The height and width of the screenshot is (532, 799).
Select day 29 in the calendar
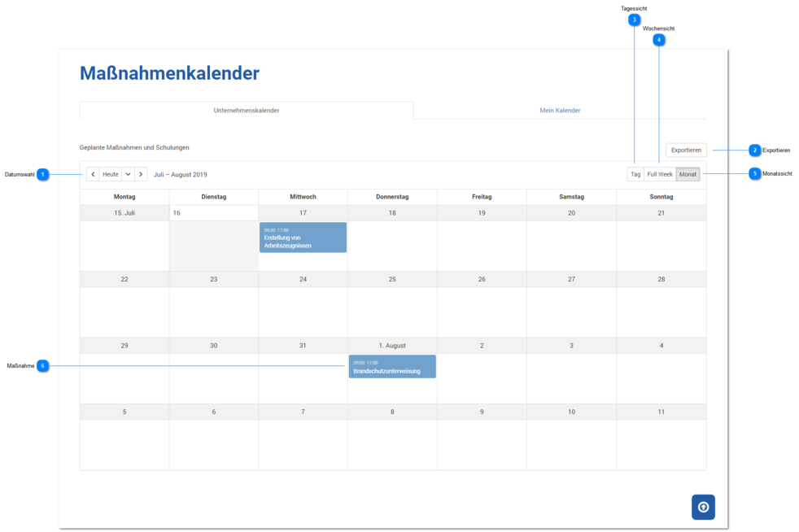[124, 346]
